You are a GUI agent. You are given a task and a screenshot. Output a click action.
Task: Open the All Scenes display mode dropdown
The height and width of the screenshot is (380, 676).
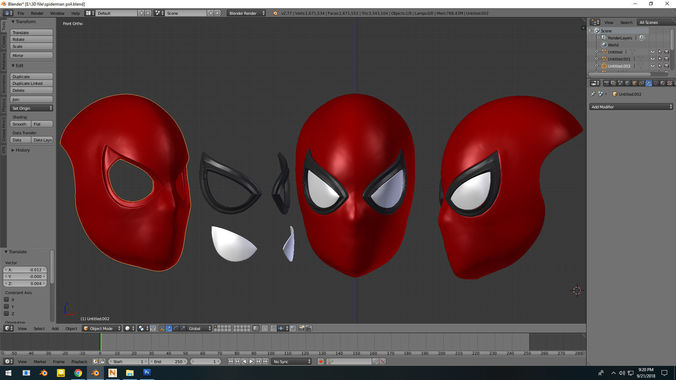(655, 22)
